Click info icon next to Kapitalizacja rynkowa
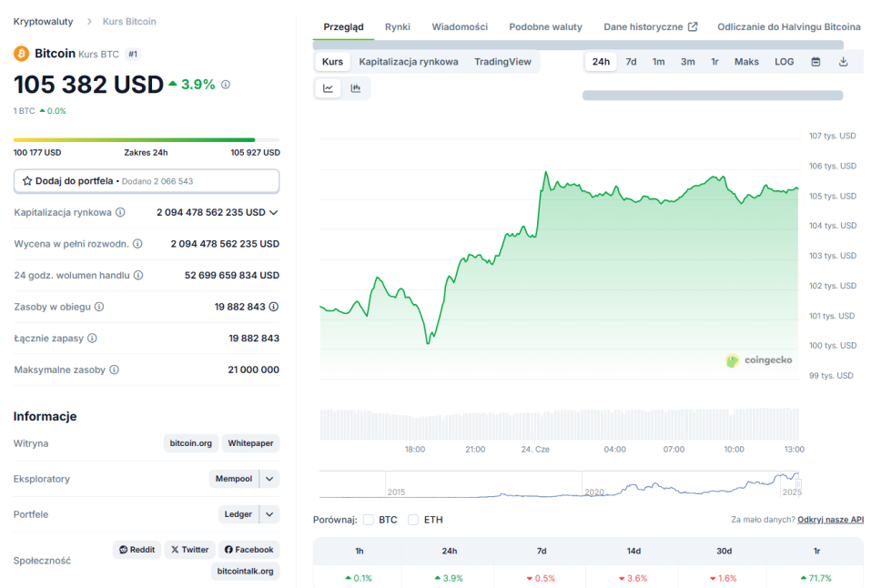892x588 pixels. point(120,212)
